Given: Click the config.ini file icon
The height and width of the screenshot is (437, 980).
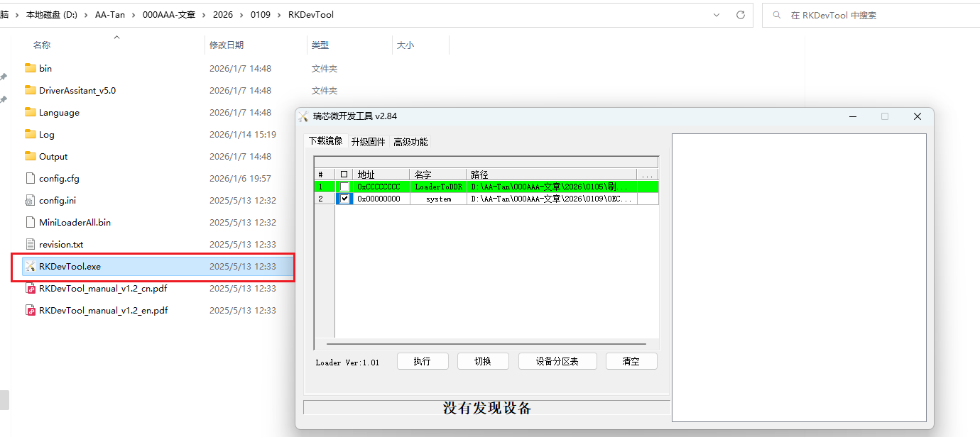Looking at the screenshot, I should coord(30,201).
